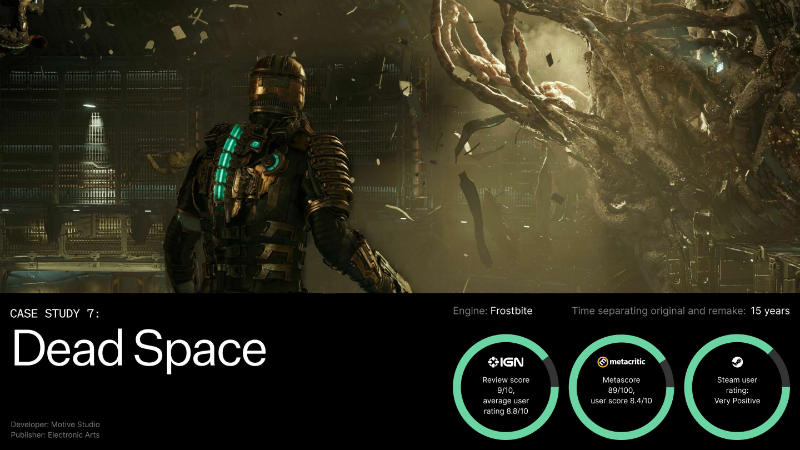The width and height of the screenshot is (800, 450).
Task: Click the IGN logo
Action: coord(506,362)
